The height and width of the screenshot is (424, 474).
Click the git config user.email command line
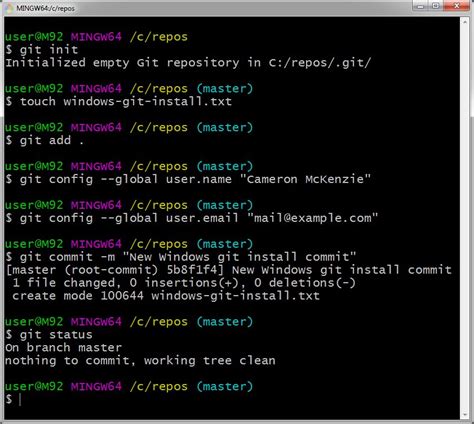click(x=192, y=218)
